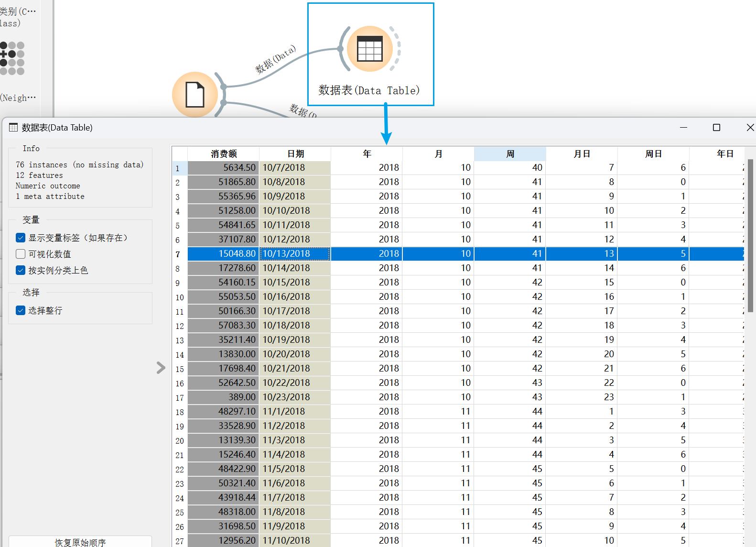Click the Data Table window title icon
The image size is (756, 547).
pyautogui.click(x=13, y=128)
